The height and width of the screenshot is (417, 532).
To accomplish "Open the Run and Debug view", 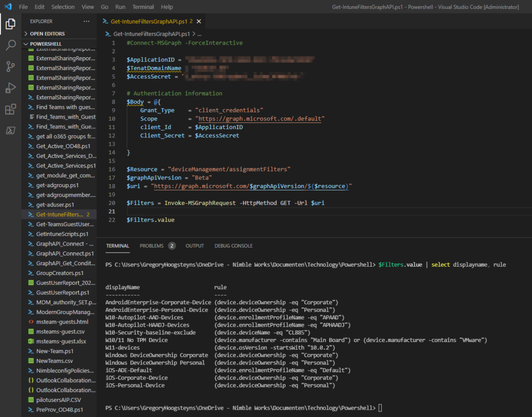I will tap(10, 88).
